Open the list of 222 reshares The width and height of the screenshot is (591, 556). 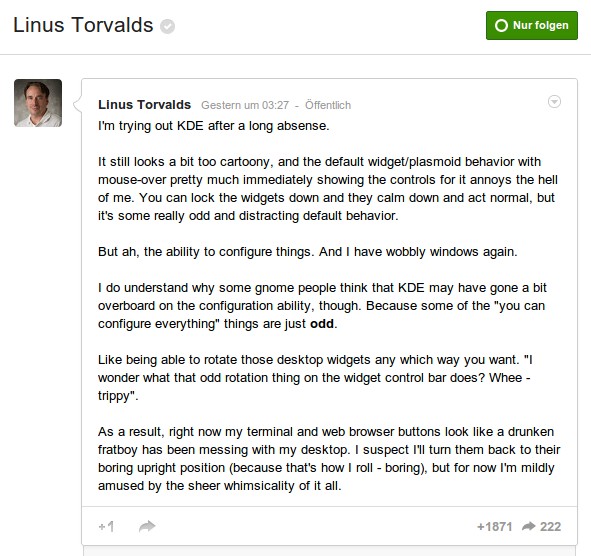click(x=550, y=527)
